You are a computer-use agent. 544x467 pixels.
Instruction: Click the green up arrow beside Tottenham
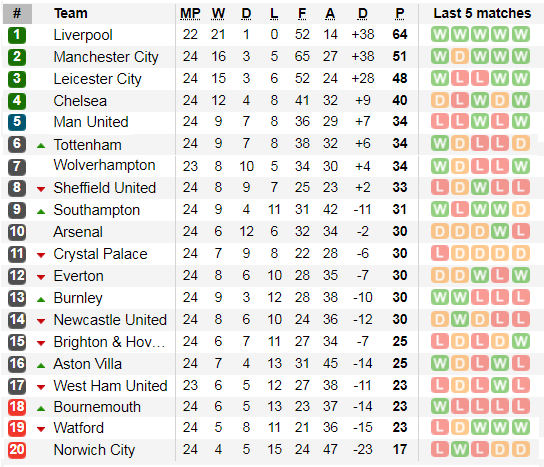(x=41, y=146)
